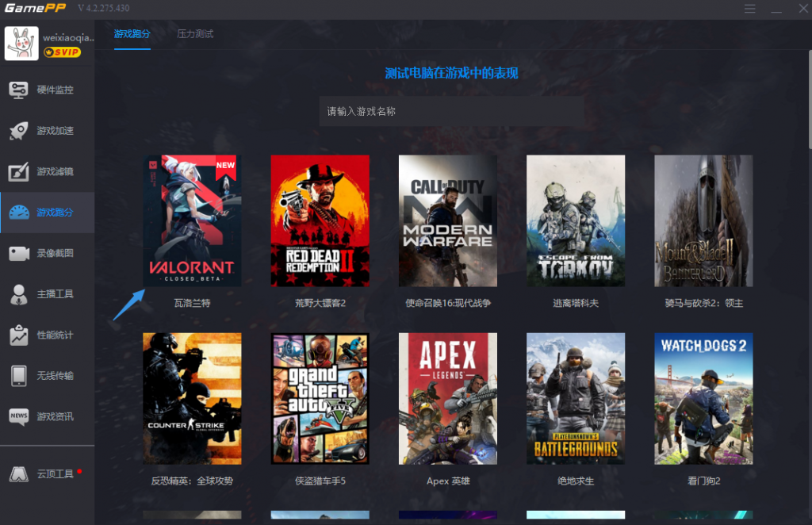Image resolution: width=812 pixels, height=525 pixels.
Task: Switch to the 游戏跑分 tab
Action: 132,34
